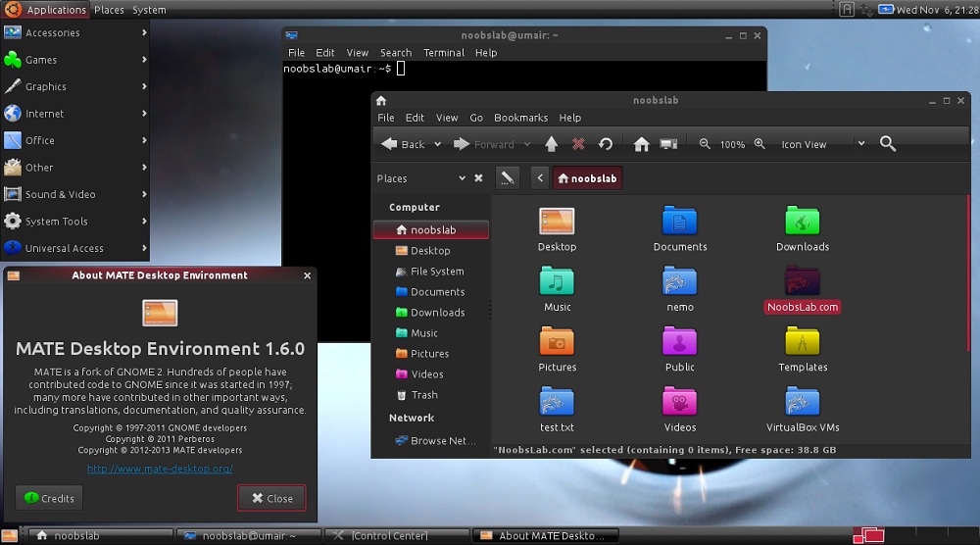Click the path bar left scroll arrow

(540, 178)
